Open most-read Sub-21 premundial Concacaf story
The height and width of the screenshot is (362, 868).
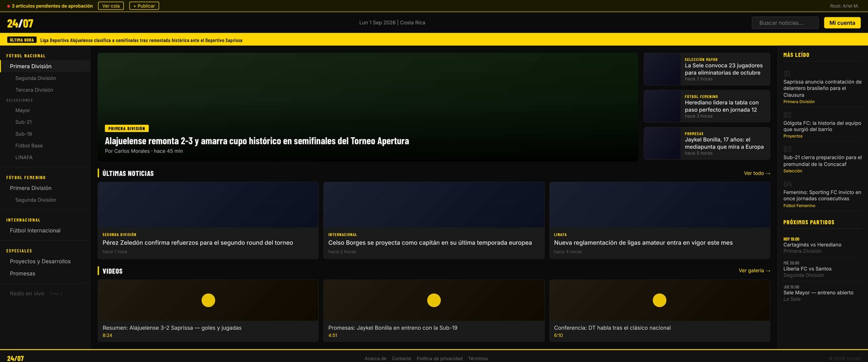[x=822, y=161]
